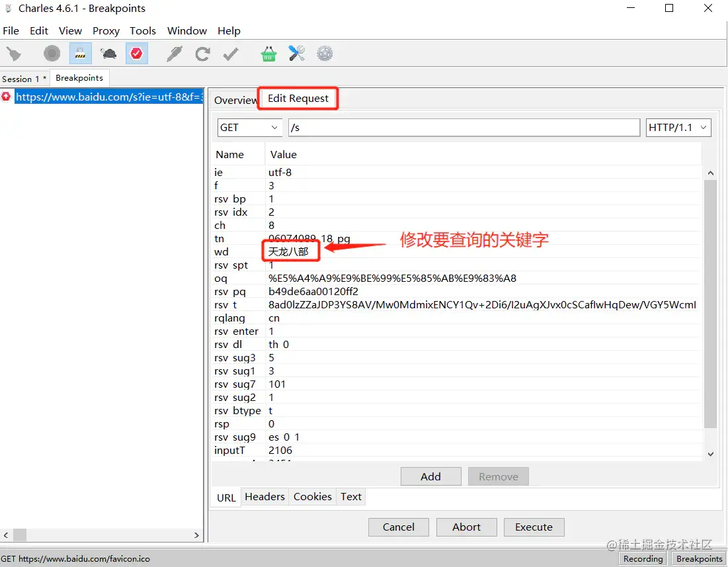Switch to the Overview tab
Image resolution: width=728 pixels, height=567 pixels.
click(x=235, y=100)
